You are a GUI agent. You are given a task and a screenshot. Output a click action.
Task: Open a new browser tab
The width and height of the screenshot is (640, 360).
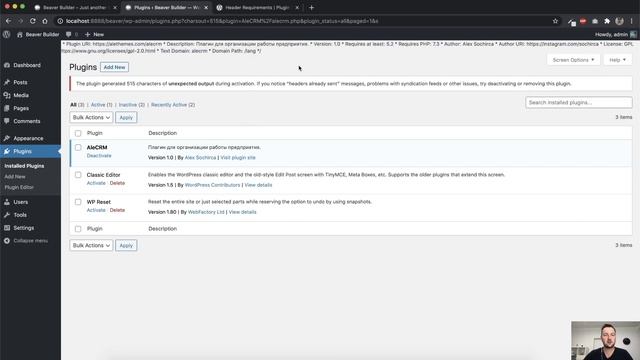pyautogui.click(x=311, y=7)
